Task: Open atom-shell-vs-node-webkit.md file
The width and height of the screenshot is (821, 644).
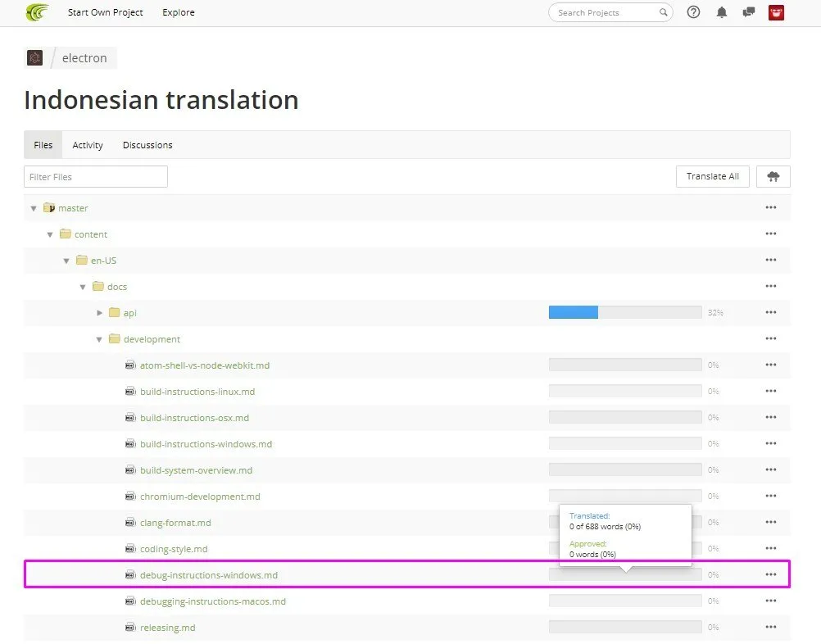Action: point(205,365)
